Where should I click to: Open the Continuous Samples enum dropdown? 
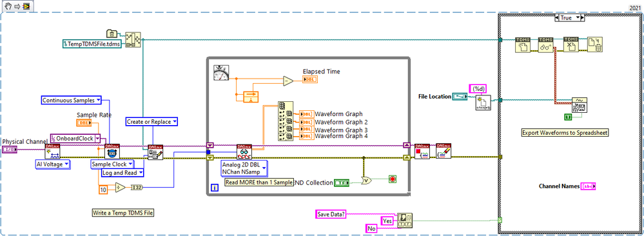pos(72,100)
